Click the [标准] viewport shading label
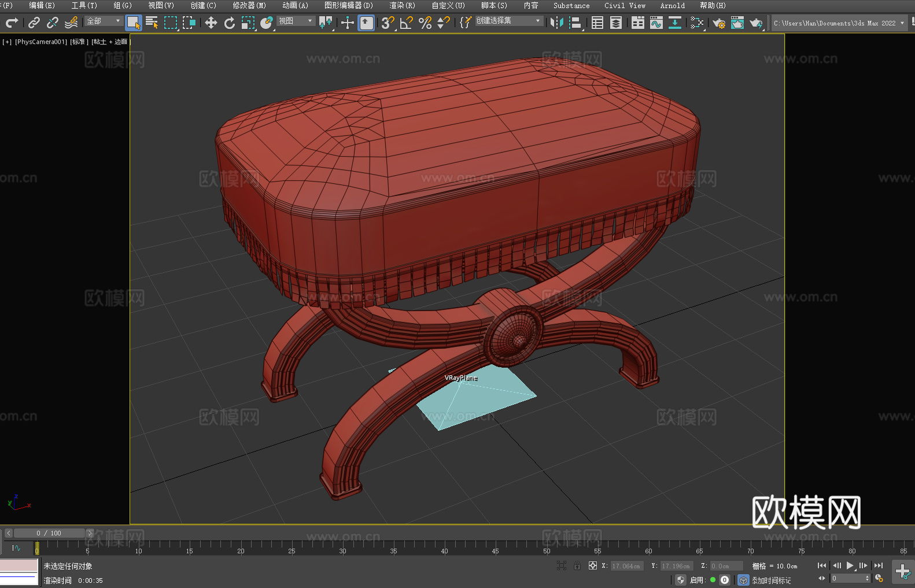The height and width of the screenshot is (588, 915). 79,42
